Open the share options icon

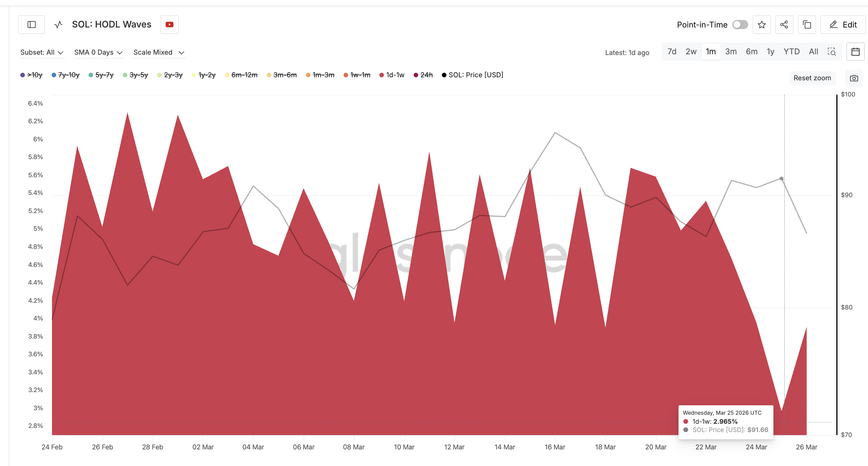coord(784,24)
